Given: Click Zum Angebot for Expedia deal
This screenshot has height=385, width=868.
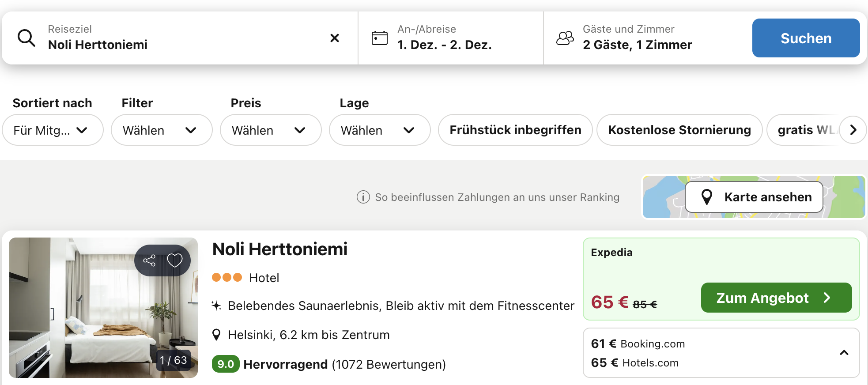Looking at the screenshot, I should coord(776,298).
